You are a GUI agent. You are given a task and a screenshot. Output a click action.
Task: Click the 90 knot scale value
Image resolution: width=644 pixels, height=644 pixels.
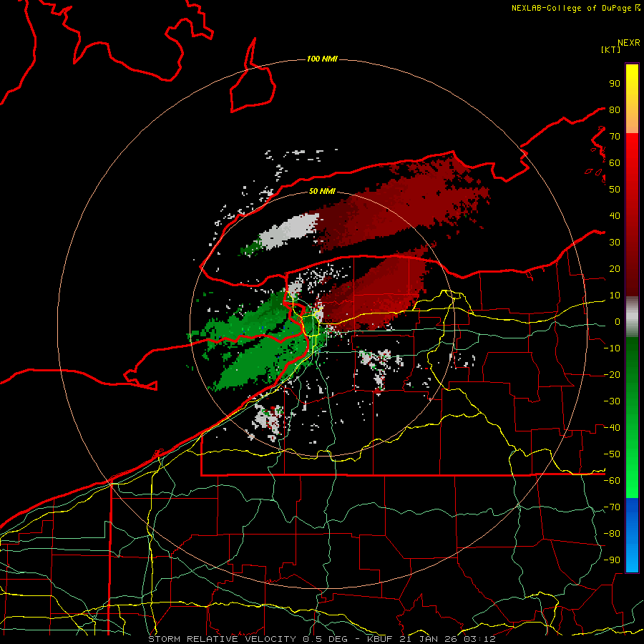point(615,84)
